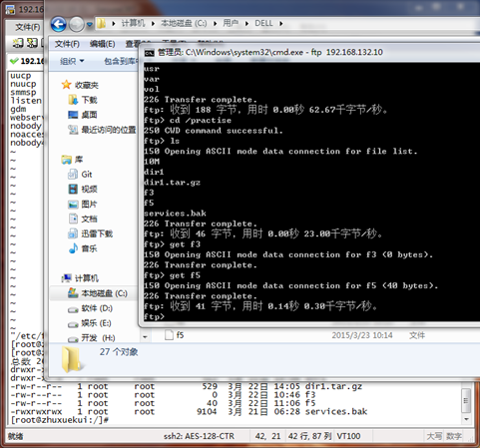Click the 用户 breadcrumb segment
The width and height of the screenshot is (480, 448).
tap(231, 23)
